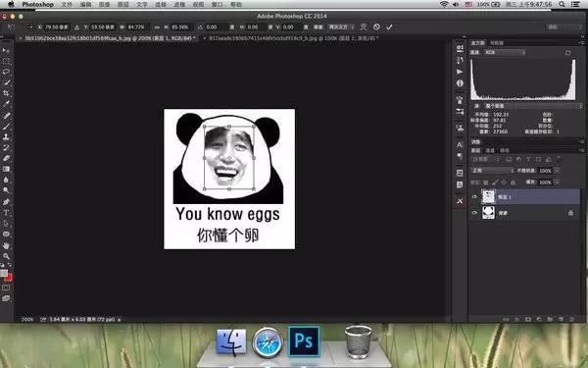Screen dimensions: 588x368
Task: Open the last menu bar item (帮助)
Action: coord(236,5)
